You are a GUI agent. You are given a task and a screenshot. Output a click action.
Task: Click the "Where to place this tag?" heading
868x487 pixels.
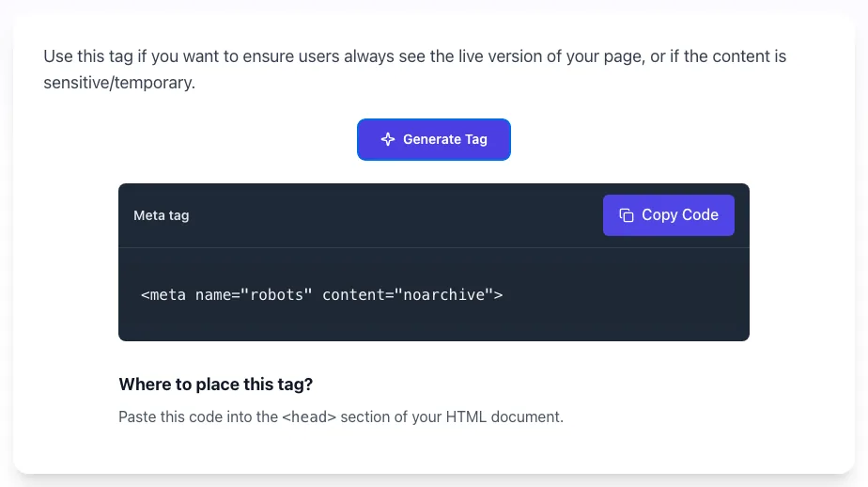[x=215, y=384]
